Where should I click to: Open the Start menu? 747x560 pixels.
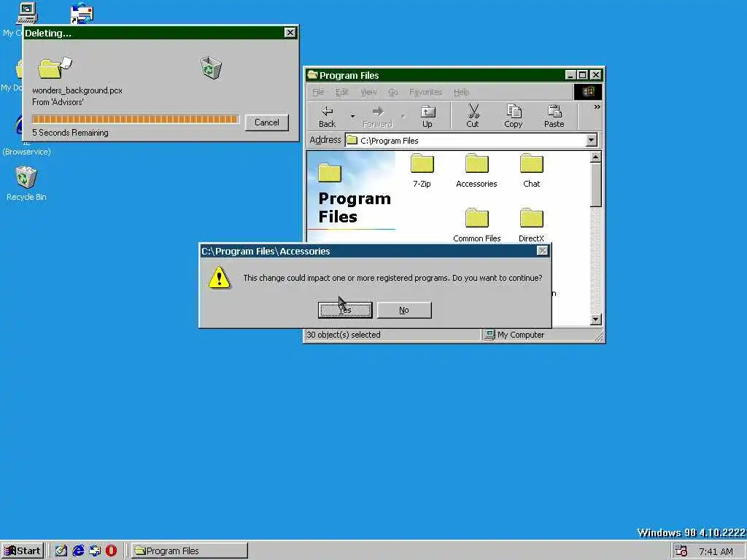coord(23,551)
